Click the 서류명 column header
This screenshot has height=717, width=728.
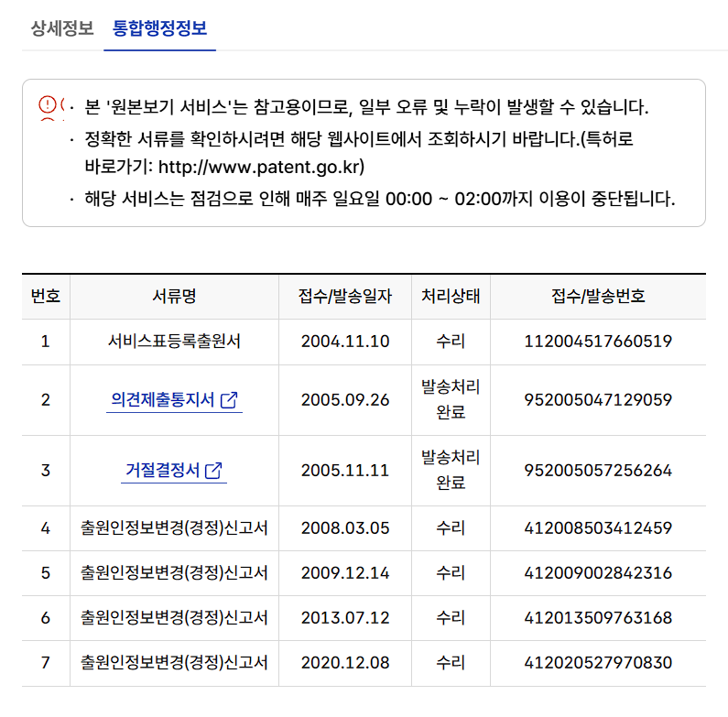(174, 297)
